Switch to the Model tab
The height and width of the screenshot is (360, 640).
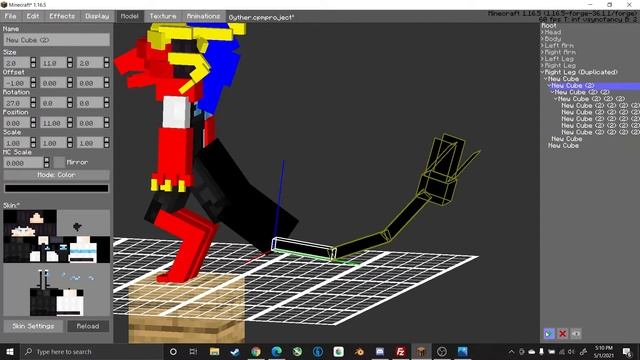pos(129,16)
